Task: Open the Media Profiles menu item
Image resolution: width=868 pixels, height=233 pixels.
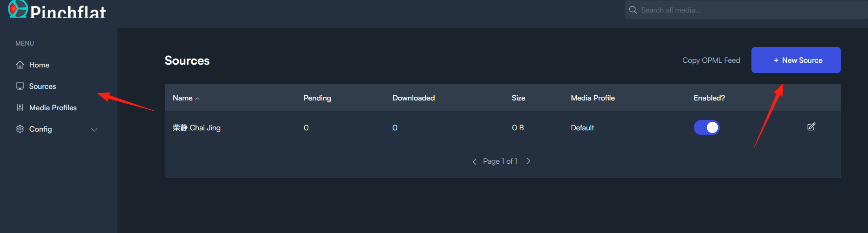Action: click(x=53, y=107)
